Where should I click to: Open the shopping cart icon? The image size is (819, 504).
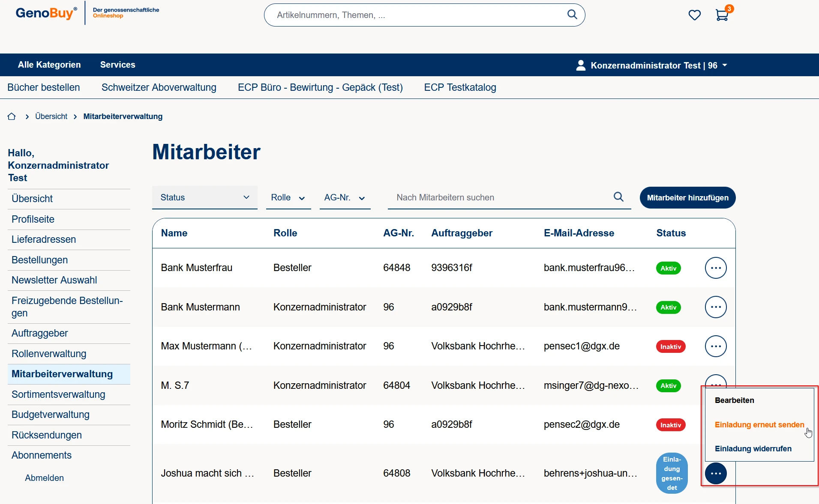(x=722, y=15)
